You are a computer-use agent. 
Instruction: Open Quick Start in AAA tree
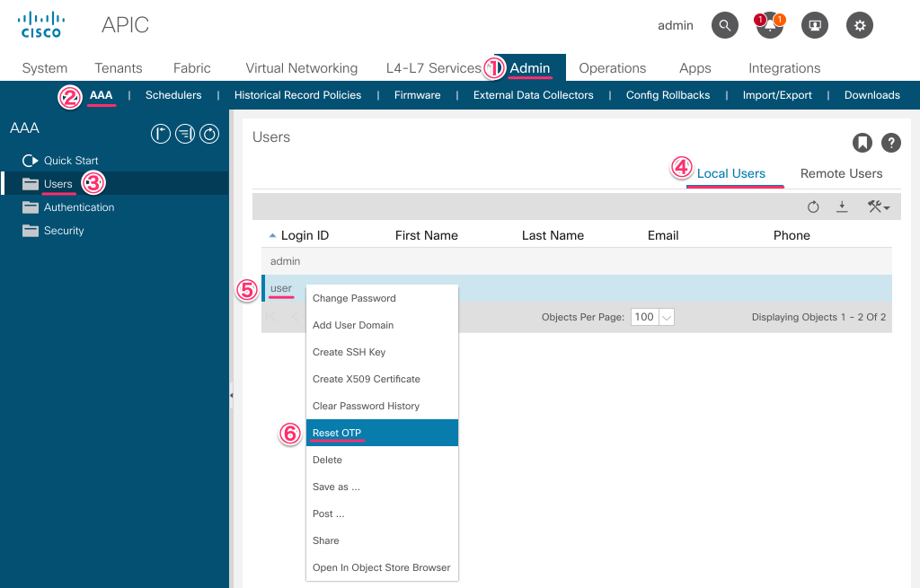71,161
